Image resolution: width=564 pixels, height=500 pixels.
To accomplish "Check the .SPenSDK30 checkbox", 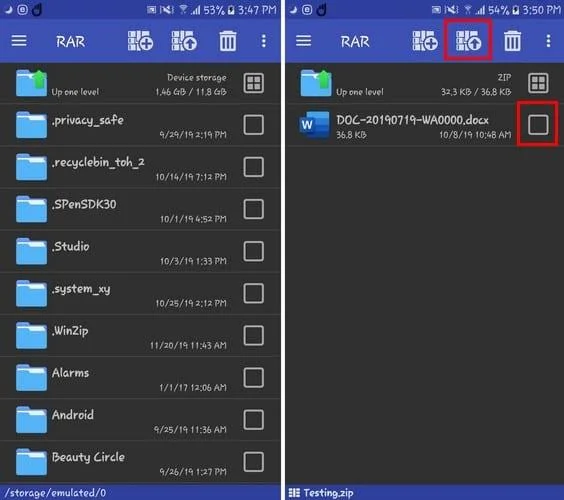I will click(x=254, y=209).
